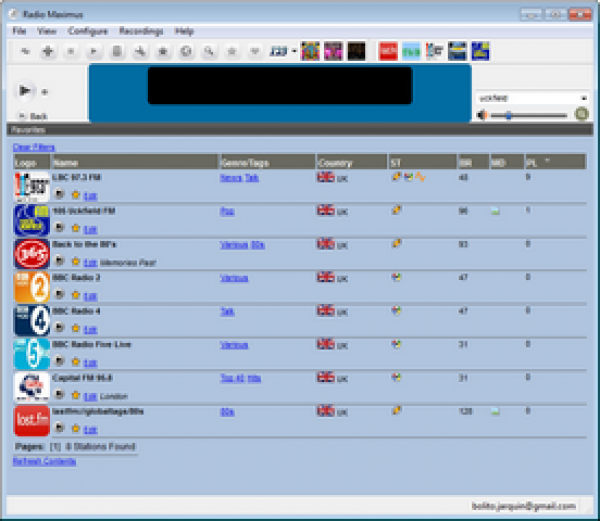
Task: Play the Capital FM 95.8 station
Action: pos(59,394)
